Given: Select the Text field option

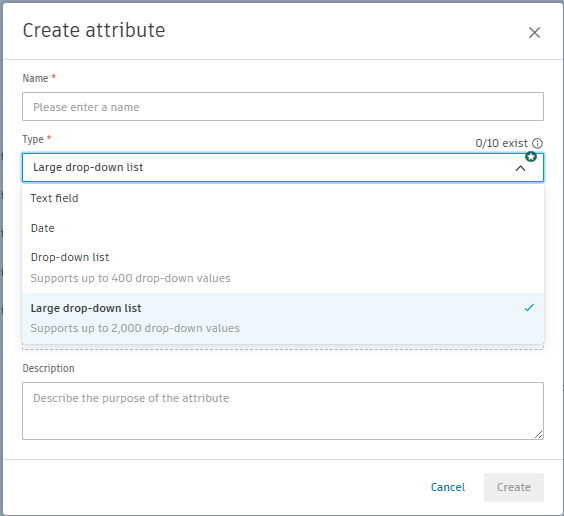Looking at the screenshot, I should [283, 198].
